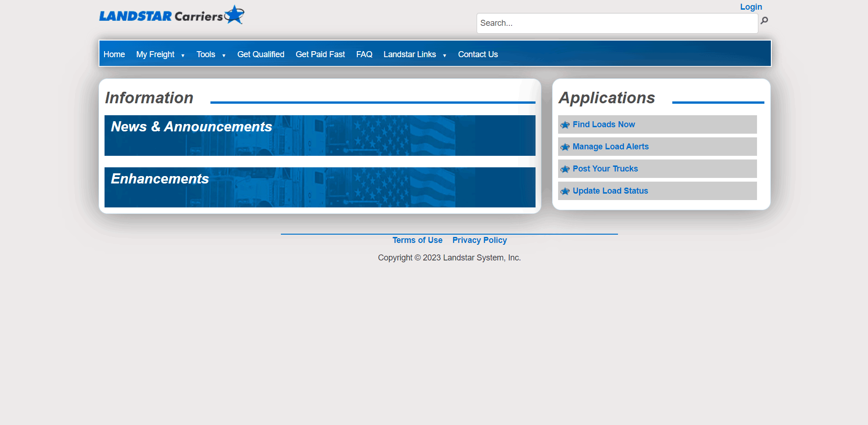Select Get Qualified in the navigation bar
The width and height of the screenshot is (868, 425).
click(x=261, y=54)
